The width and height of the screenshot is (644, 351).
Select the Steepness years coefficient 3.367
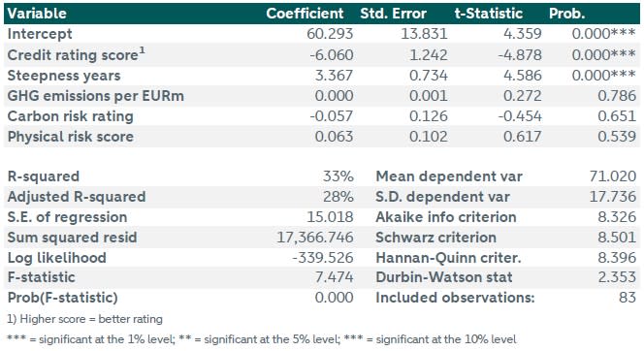point(334,76)
